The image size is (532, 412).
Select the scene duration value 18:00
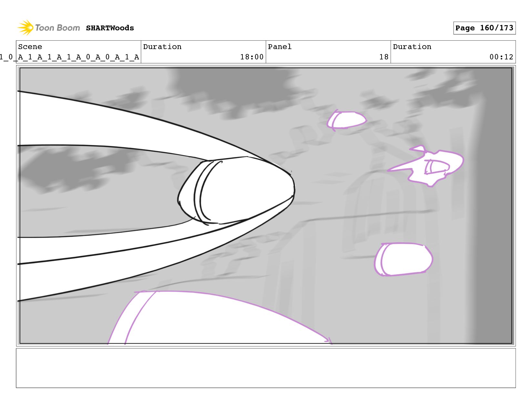[x=252, y=57]
